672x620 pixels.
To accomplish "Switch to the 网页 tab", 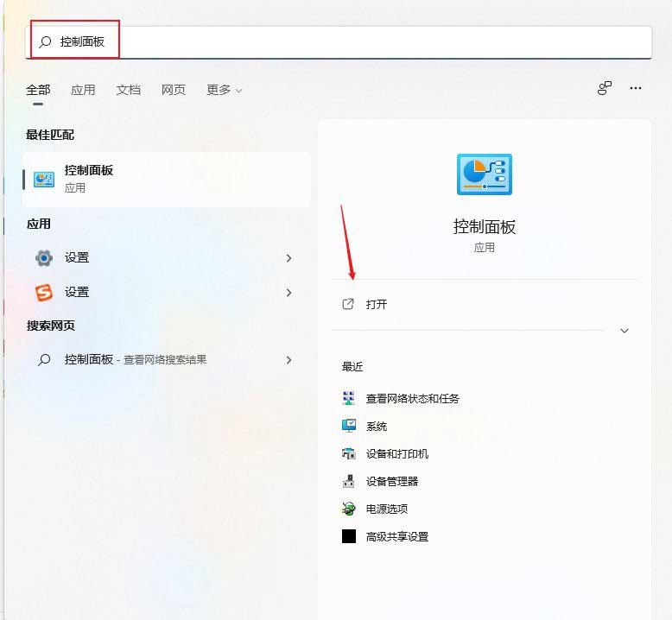I will (x=173, y=90).
